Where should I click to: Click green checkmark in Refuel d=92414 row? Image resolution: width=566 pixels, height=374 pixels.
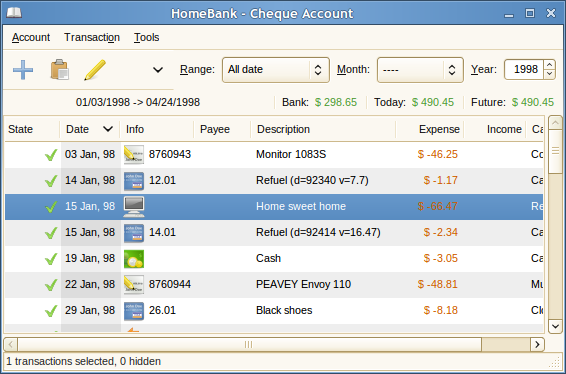click(51, 233)
